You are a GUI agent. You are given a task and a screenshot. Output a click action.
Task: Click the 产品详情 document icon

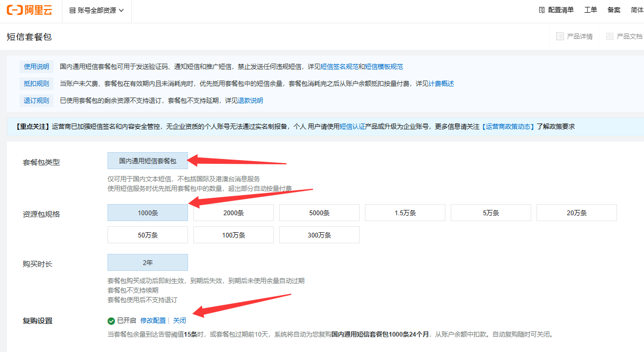coord(560,37)
